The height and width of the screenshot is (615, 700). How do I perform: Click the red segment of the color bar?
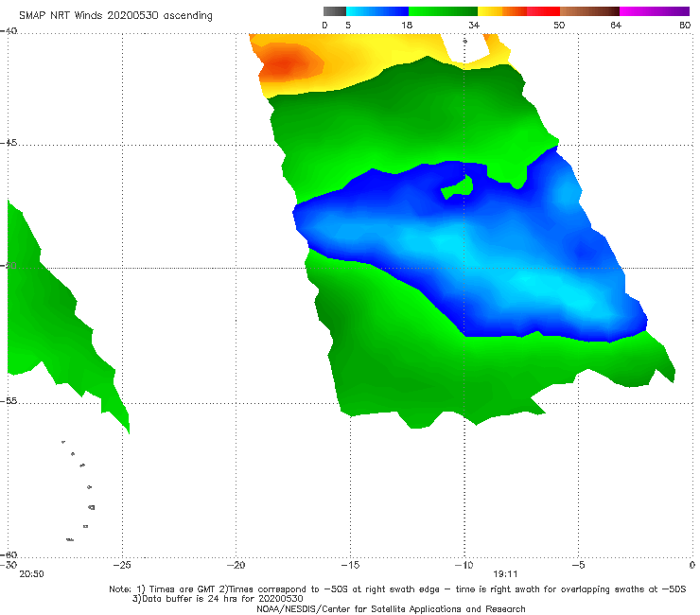(x=543, y=11)
